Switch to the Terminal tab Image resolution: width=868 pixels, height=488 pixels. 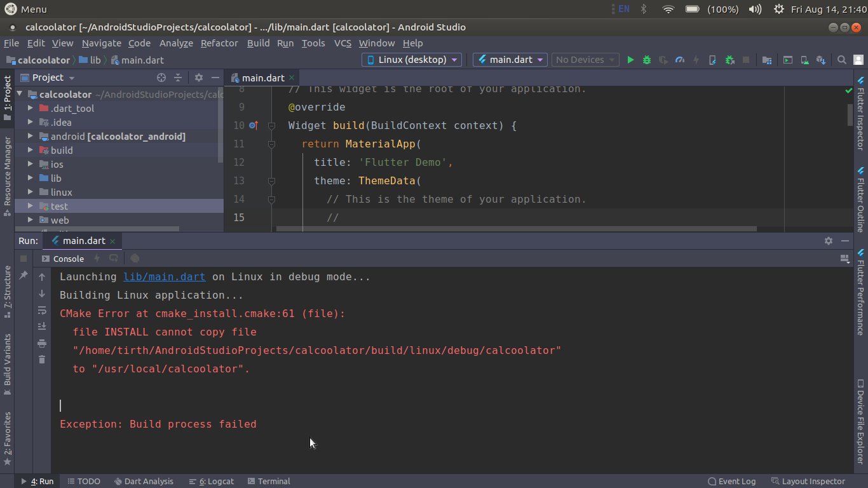coord(269,481)
